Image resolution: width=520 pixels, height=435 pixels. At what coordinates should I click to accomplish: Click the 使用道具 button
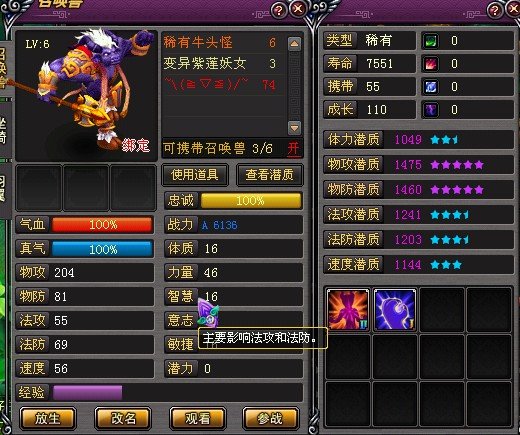195,175
